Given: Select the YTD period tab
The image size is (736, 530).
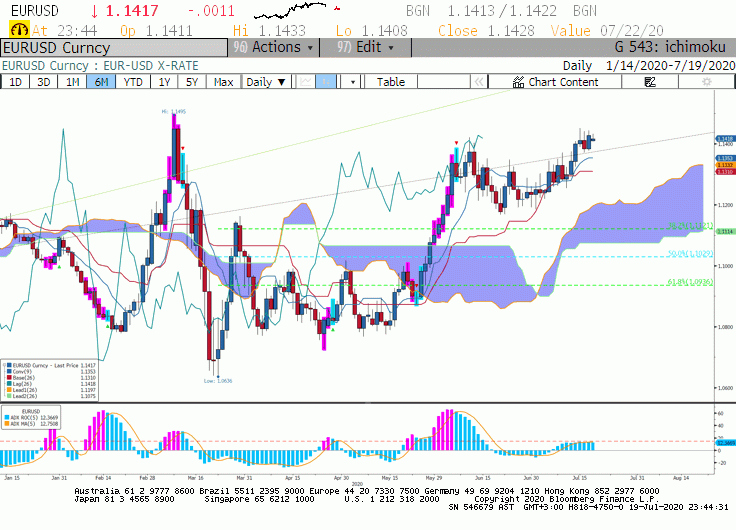Looking at the screenshot, I should click(x=133, y=82).
